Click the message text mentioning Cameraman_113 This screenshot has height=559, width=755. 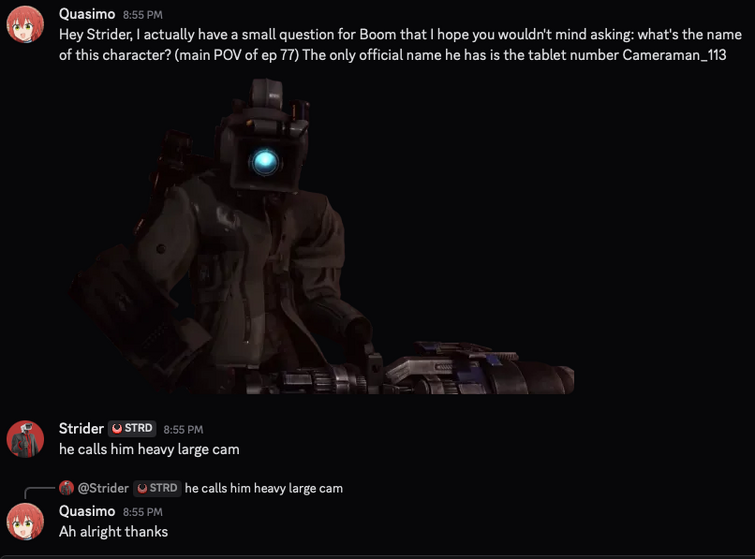(400, 44)
